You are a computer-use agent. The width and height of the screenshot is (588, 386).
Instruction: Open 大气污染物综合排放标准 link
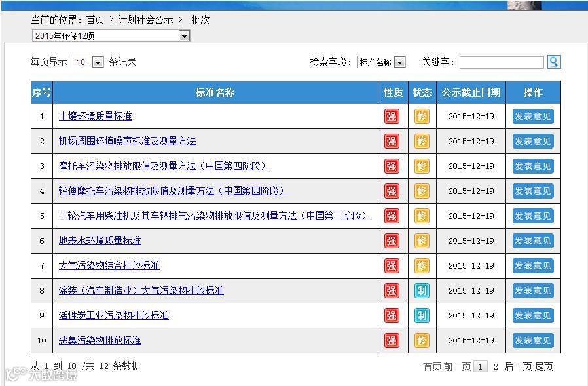109,265
